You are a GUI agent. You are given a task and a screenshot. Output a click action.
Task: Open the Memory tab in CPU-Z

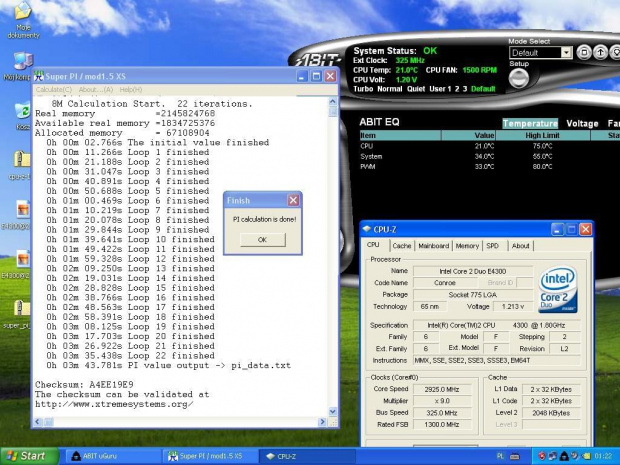[467, 246]
